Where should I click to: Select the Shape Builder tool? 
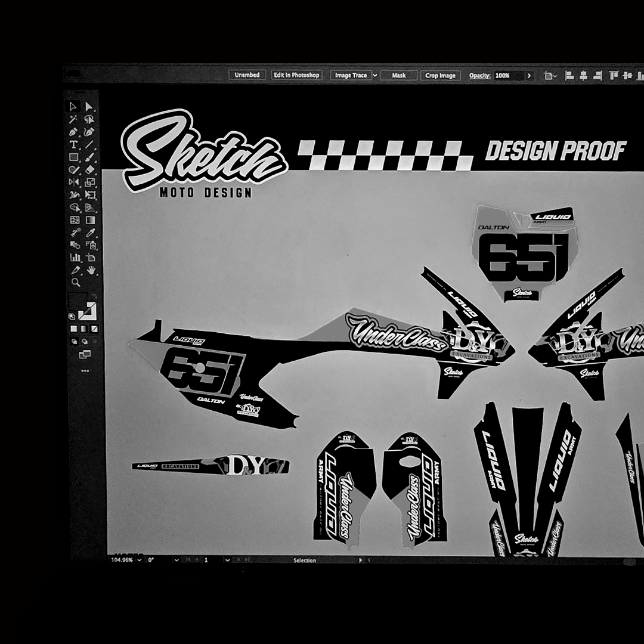tap(75, 208)
